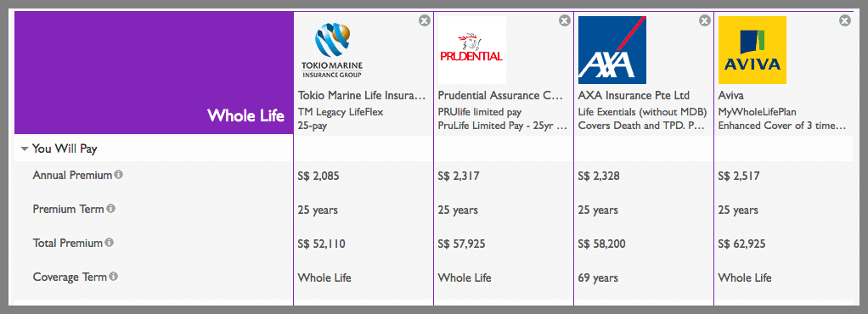
Task: Open AXA Insurance Pte Ltd link
Action: pos(634,96)
